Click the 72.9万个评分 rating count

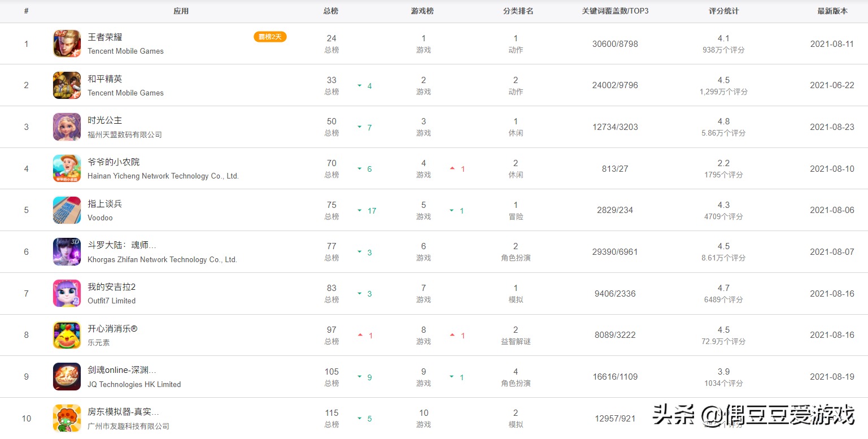723,342
